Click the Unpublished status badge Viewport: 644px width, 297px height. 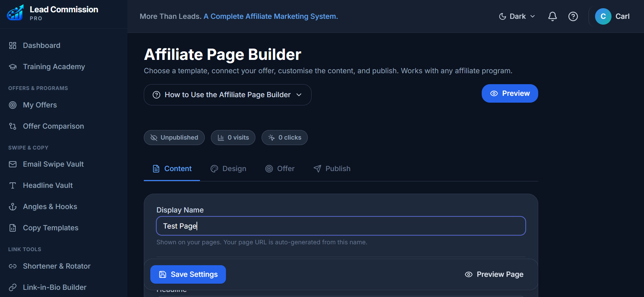click(x=174, y=138)
